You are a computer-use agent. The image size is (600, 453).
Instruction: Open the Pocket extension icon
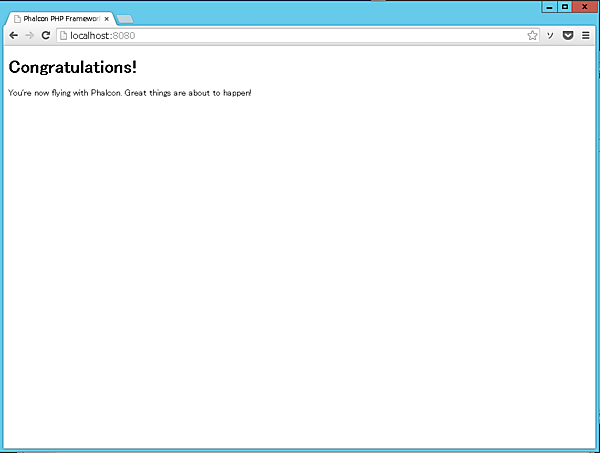[568, 36]
